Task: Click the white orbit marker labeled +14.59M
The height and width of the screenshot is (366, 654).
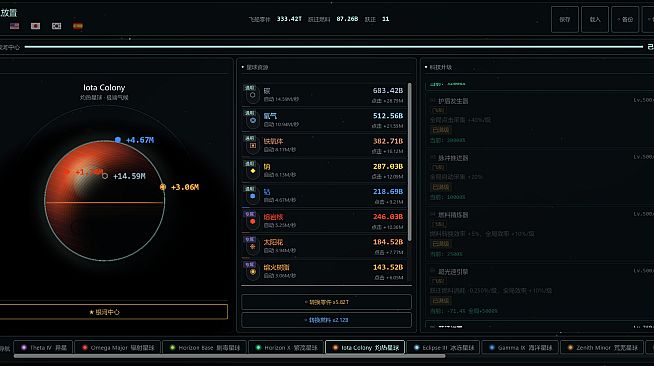Action: pos(105,176)
